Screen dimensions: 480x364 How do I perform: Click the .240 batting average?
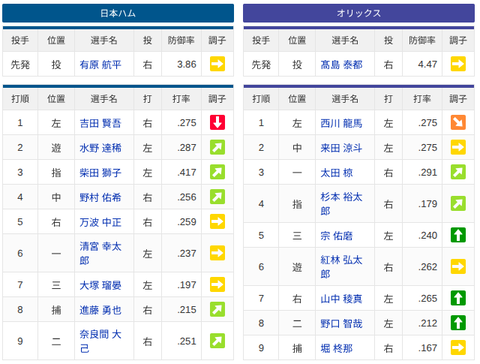[428, 235]
